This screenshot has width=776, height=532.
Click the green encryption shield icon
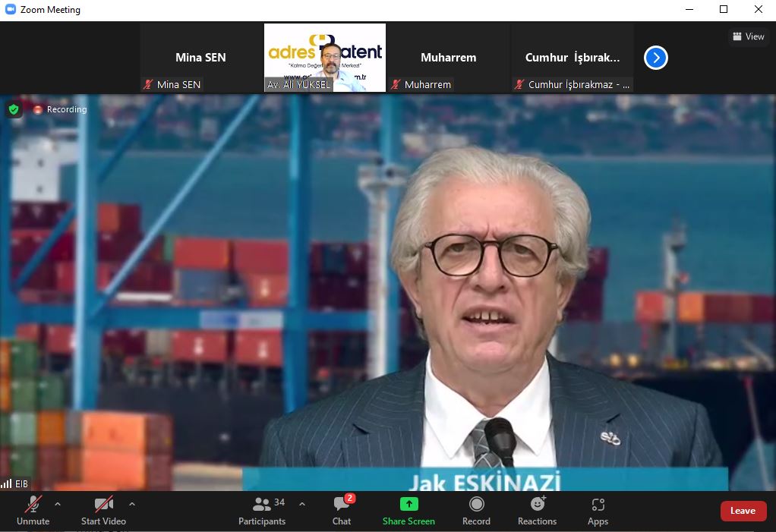(x=14, y=109)
